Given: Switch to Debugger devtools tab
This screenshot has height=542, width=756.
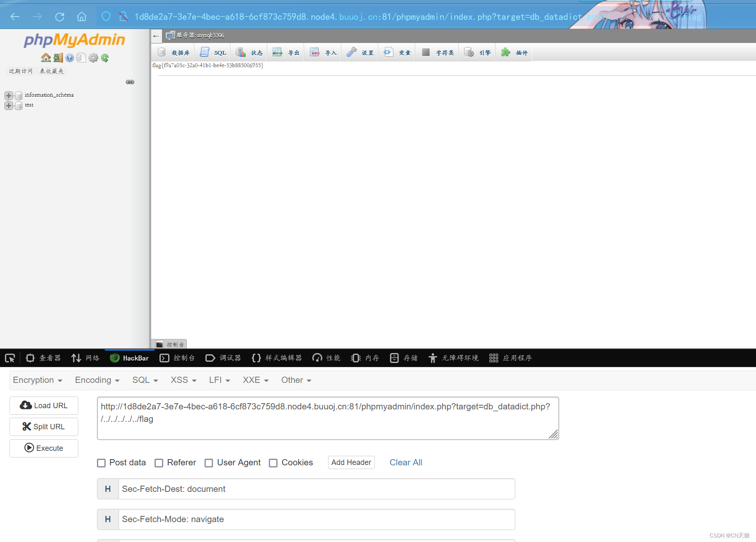Looking at the screenshot, I should point(223,358).
